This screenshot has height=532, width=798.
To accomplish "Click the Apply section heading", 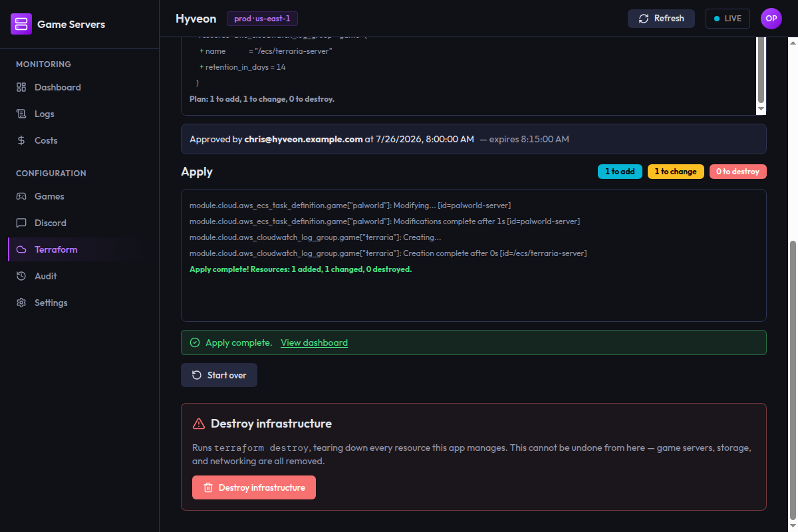I will pos(197,172).
